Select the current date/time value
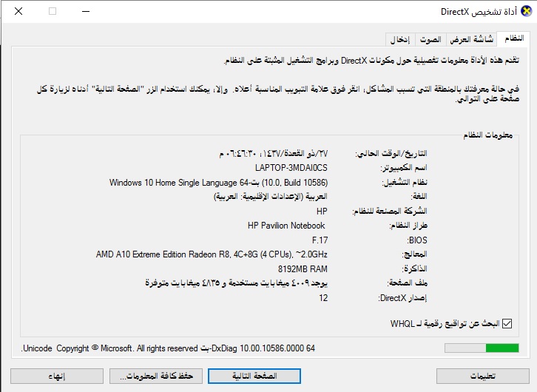The image size is (537, 392). 273,153
